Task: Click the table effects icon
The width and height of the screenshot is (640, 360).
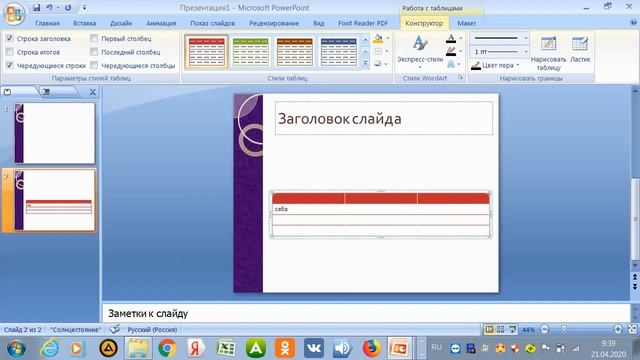Action: pyautogui.click(x=378, y=64)
